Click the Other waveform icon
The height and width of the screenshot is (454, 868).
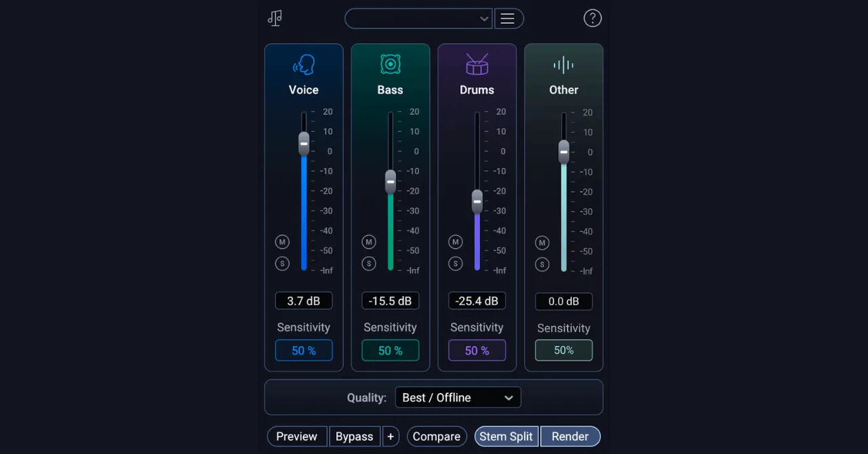(x=564, y=65)
